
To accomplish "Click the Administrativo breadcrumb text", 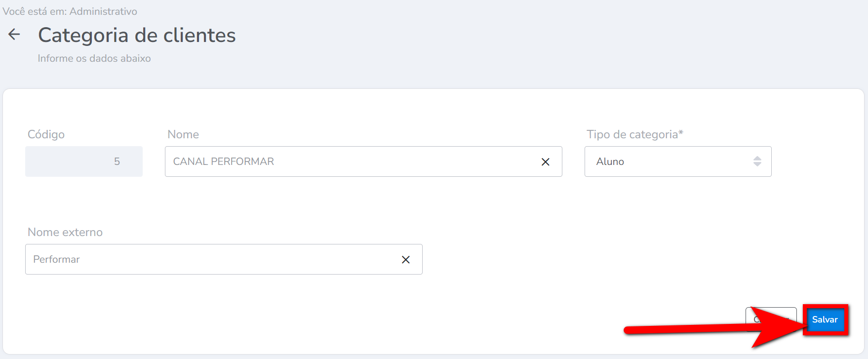I will [103, 11].
